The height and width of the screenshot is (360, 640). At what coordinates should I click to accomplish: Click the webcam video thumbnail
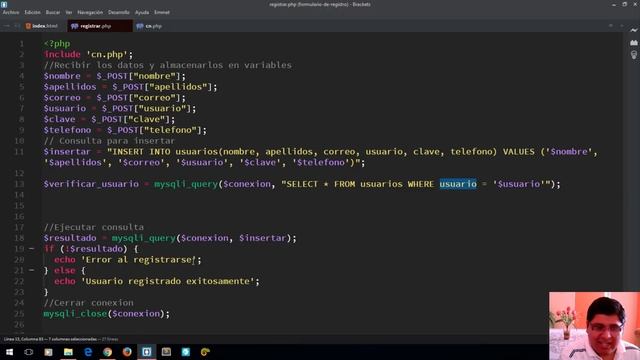pos(594,326)
